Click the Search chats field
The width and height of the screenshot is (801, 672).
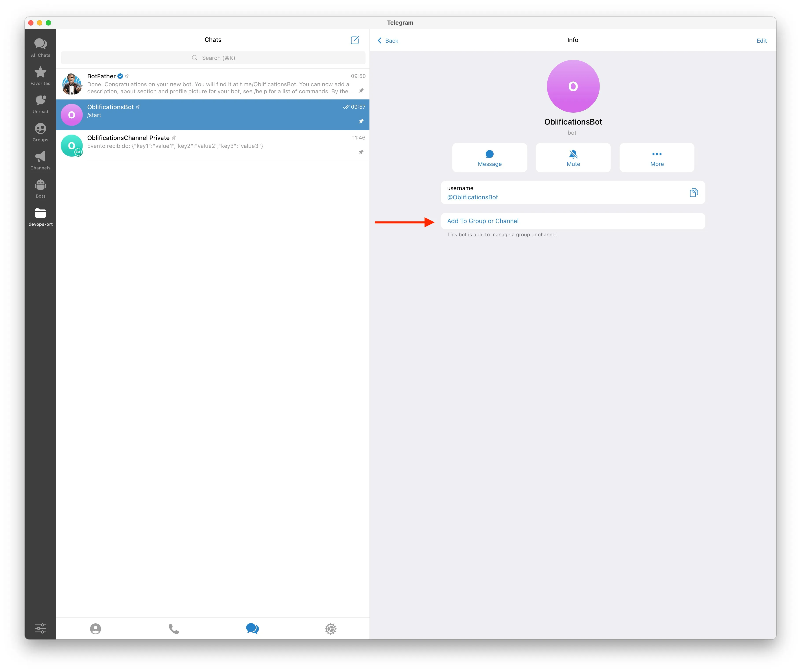(213, 58)
